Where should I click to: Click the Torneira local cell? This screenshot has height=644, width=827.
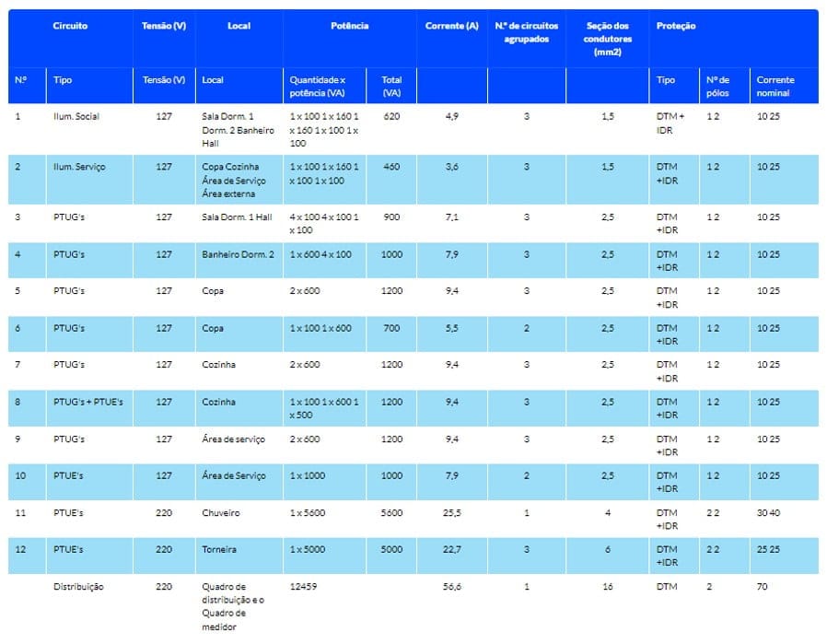[218, 549]
